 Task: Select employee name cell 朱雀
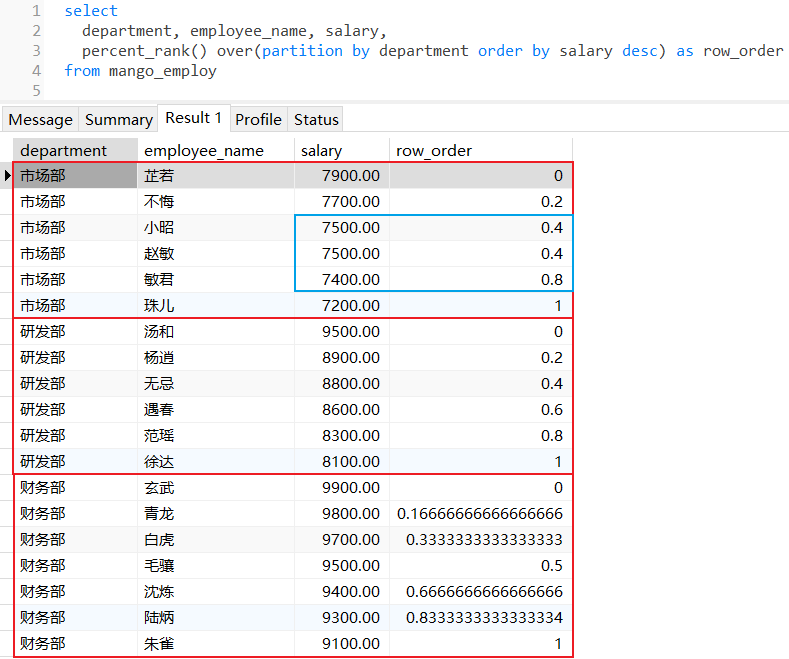tap(216, 643)
